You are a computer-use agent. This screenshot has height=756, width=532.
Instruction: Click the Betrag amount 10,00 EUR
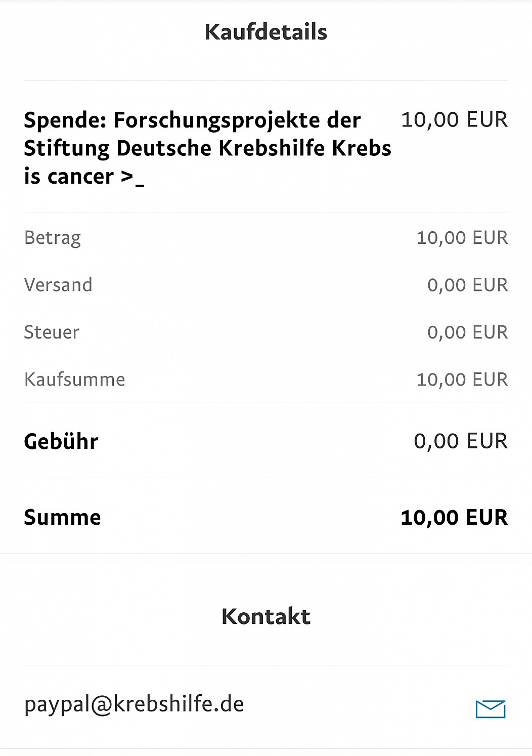pos(462,237)
